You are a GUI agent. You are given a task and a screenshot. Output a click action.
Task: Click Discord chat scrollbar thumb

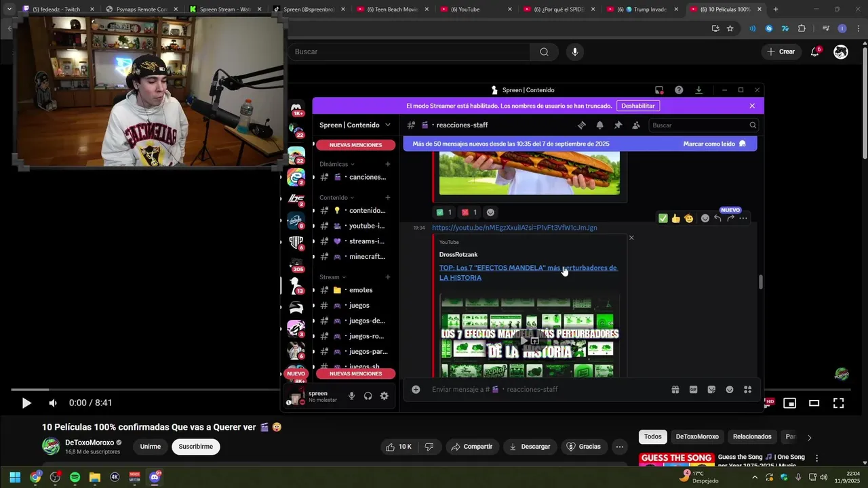[x=760, y=282]
